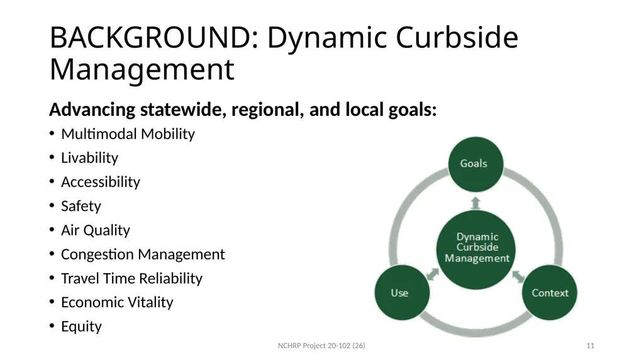Select the "Use" circle in the diagram
The image size is (644, 362).
point(402,293)
